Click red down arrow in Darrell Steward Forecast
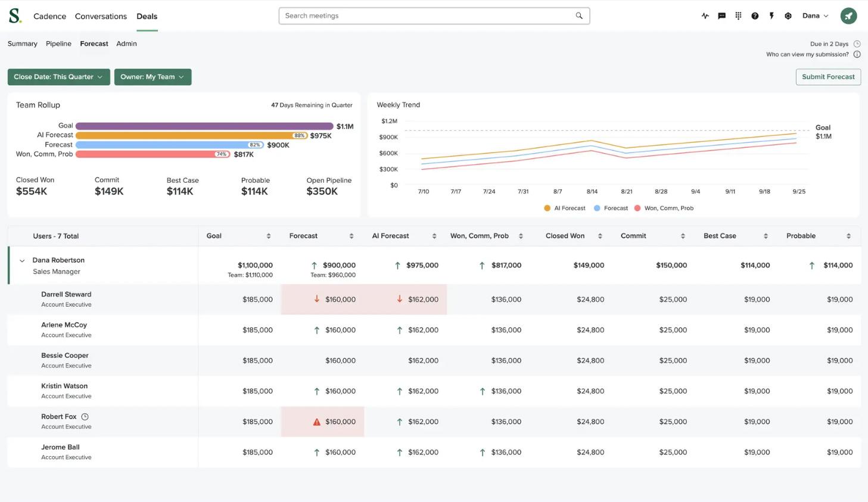The height and width of the screenshot is (502, 868). (x=317, y=299)
